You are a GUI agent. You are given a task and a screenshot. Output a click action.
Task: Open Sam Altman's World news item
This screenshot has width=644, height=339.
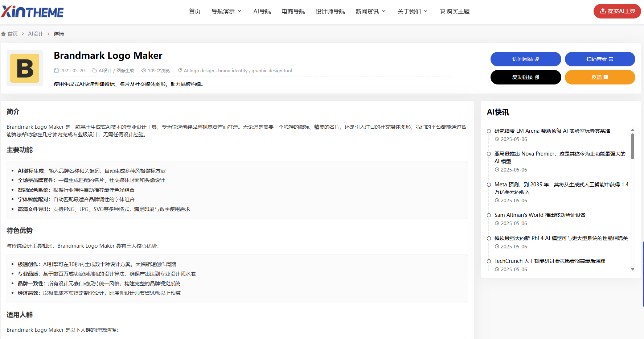click(540, 215)
